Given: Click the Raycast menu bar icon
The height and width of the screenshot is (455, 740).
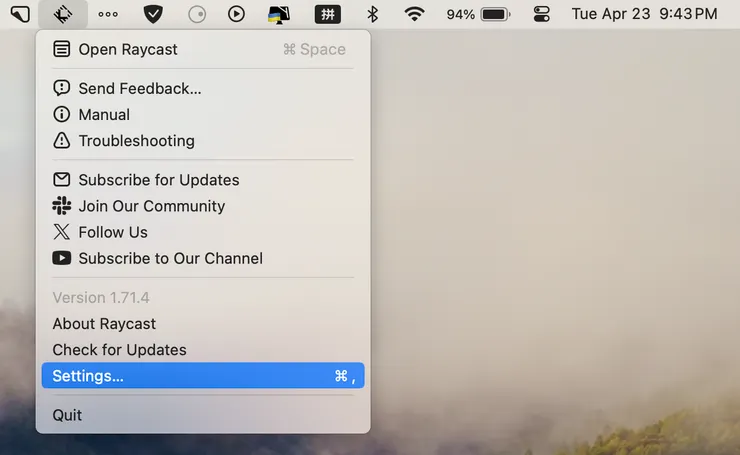Looking at the screenshot, I should pyautogui.click(x=63, y=14).
